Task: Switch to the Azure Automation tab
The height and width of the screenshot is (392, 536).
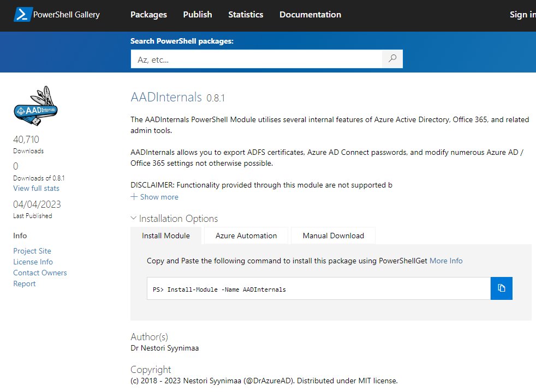Action: (246, 236)
